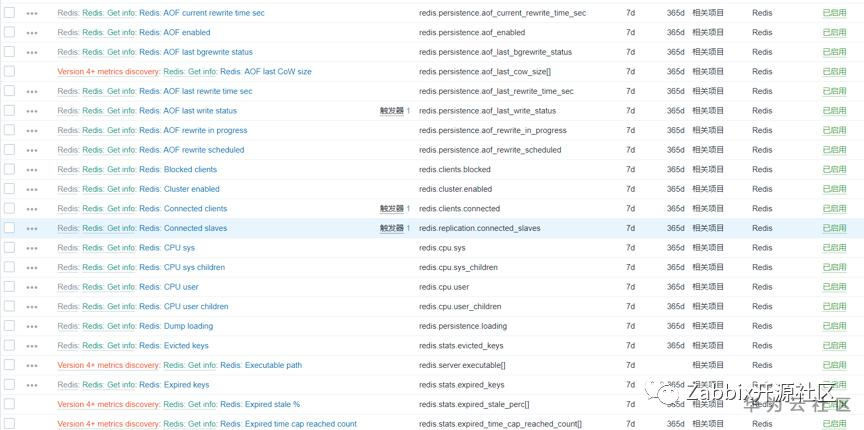Select key text redis.stats.evicted_keys
The width and height of the screenshot is (864, 430).
click(461, 346)
